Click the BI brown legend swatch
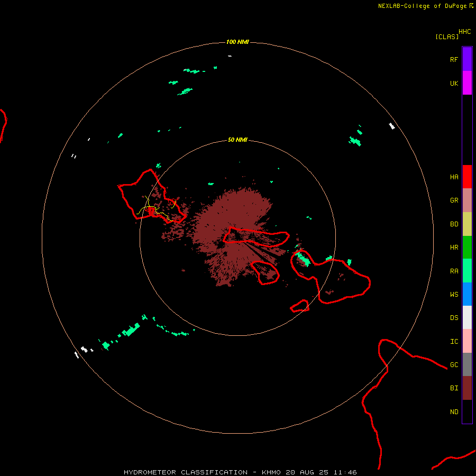476x476 pixels. (467, 388)
